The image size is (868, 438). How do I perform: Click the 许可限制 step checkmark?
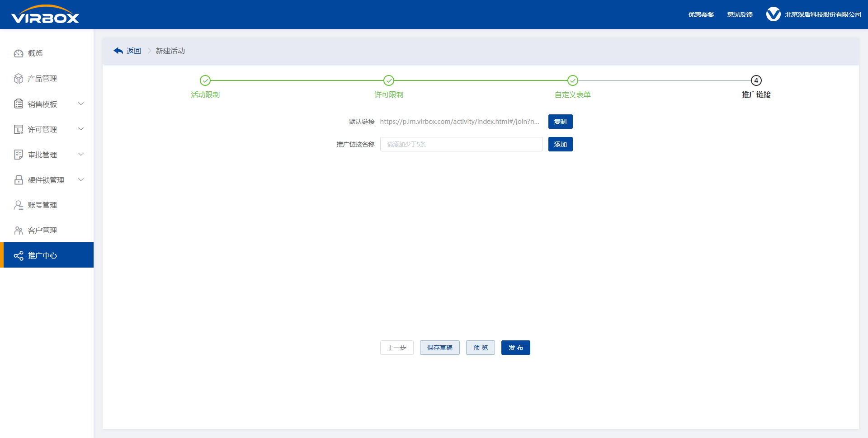click(389, 80)
